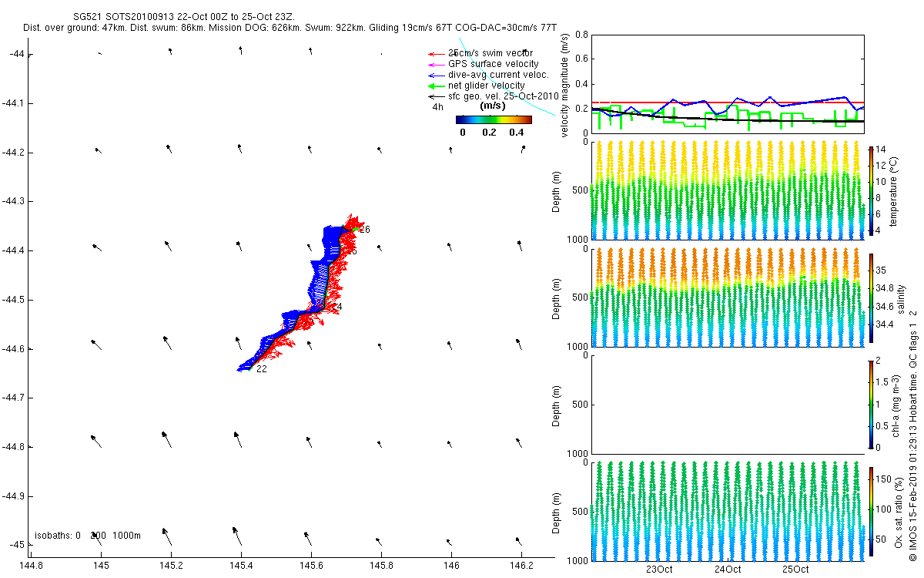Click the '0.8' tick on velocity magnitude axis

(581, 35)
